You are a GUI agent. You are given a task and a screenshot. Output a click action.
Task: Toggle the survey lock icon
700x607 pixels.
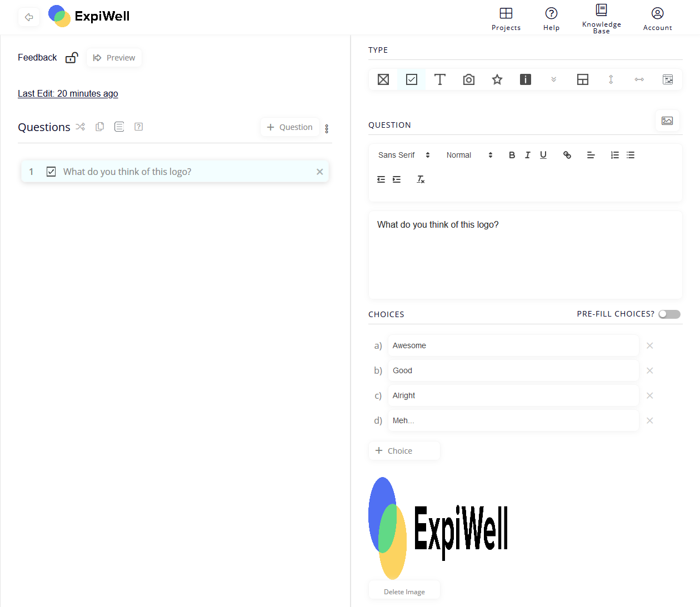pyautogui.click(x=72, y=57)
